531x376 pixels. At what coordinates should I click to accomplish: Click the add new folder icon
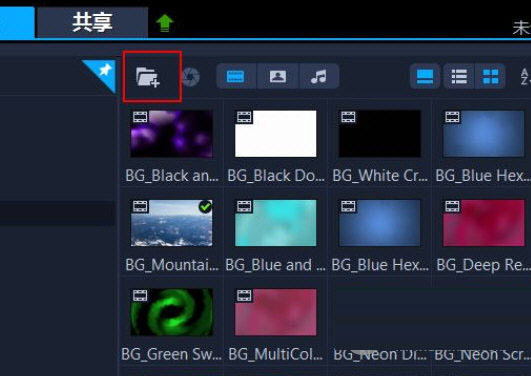tap(148, 77)
